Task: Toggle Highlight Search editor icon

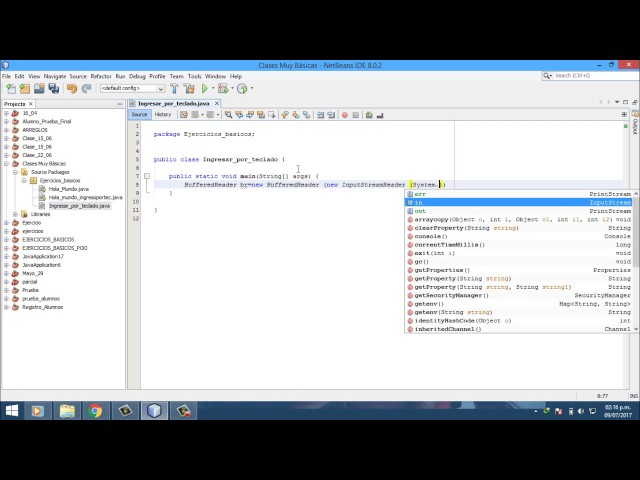Action: coord(260,115)
